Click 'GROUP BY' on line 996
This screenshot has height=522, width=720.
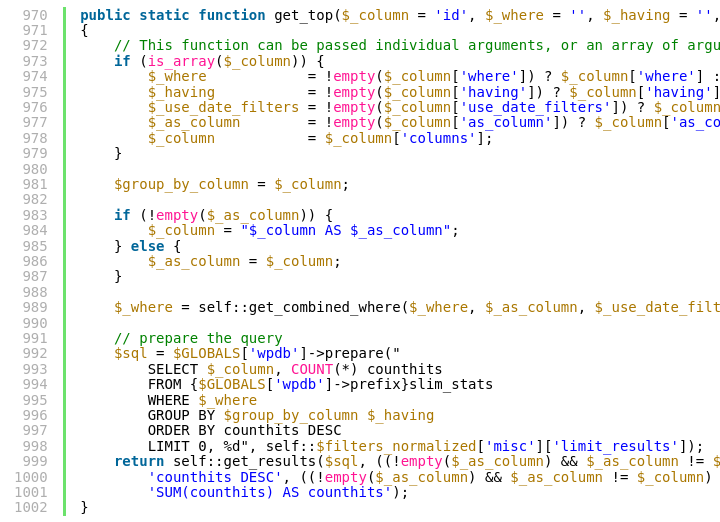[x=181, y=415]
